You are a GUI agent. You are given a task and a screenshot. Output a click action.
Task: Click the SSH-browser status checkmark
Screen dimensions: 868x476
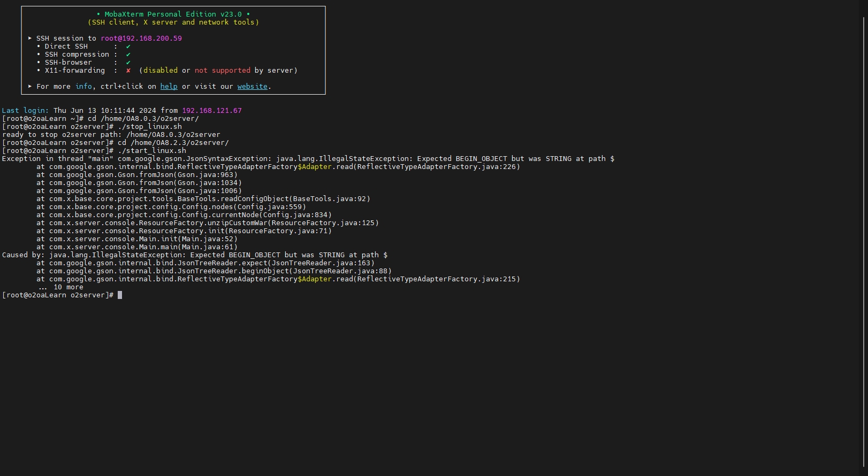(128, 63)
